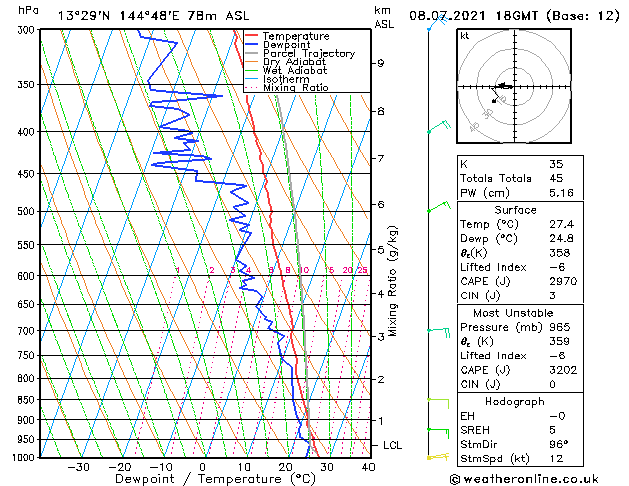
Task: Click the yellow surface wind barb
Action: (x=438, y=456)
